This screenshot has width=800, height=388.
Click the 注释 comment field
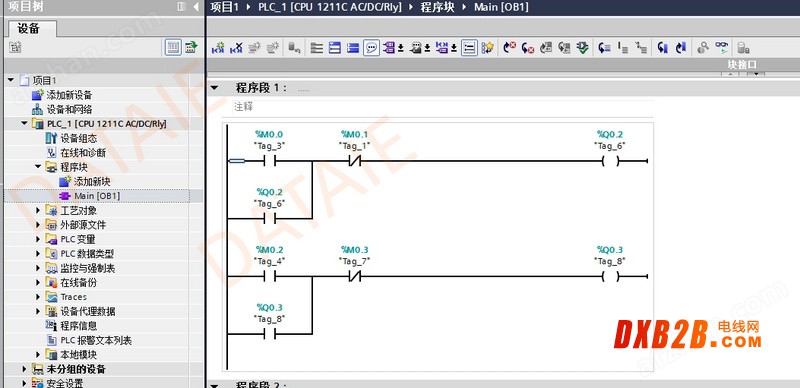click(443, 107)
